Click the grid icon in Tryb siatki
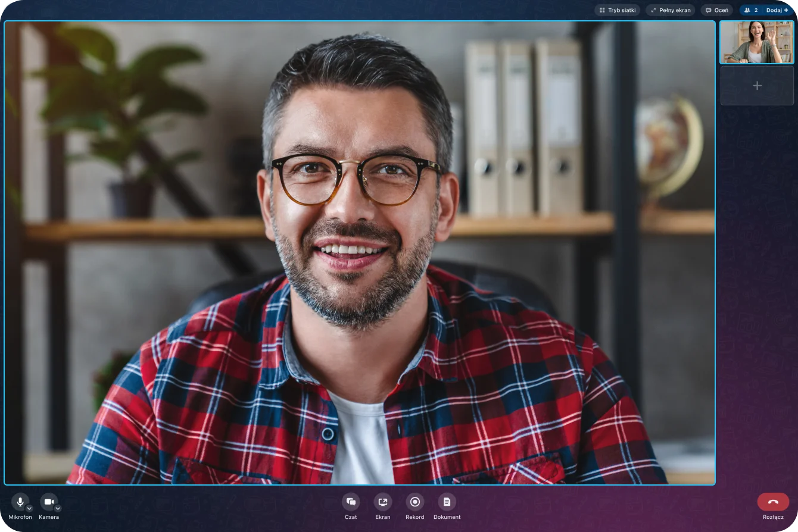This screenshot has width=798, height=532. (x=602, y=10)
